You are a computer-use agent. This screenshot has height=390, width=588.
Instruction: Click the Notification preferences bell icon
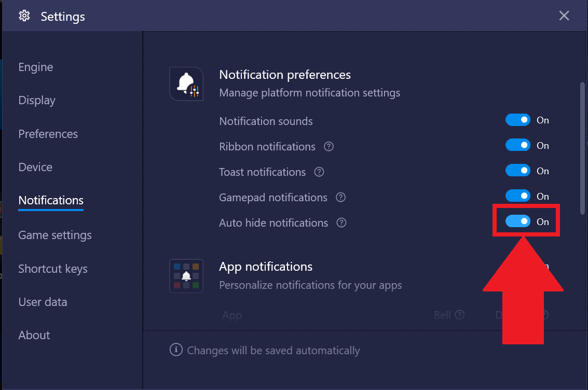186,84
